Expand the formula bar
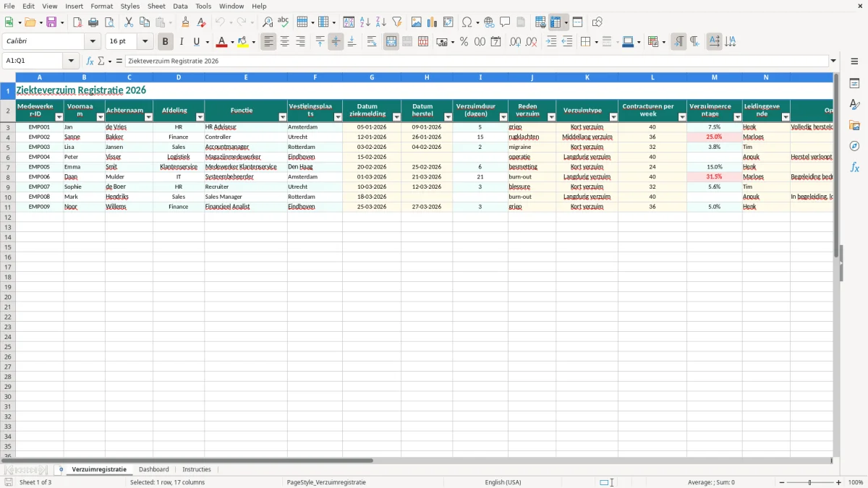The width and height of the screenshot is (868, 488). point(833,61)
